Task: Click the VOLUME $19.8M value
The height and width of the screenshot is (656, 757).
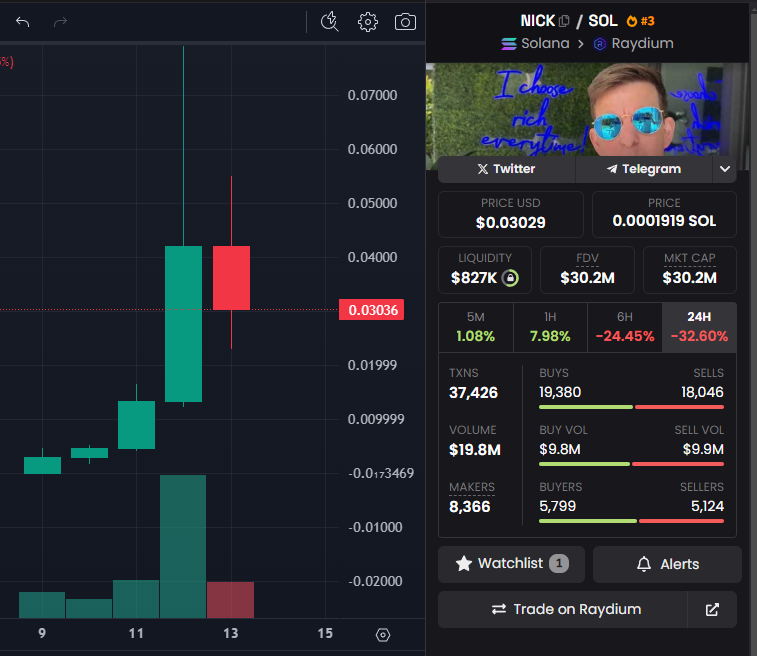Action: pyautogui.click(x=475, y=449)
